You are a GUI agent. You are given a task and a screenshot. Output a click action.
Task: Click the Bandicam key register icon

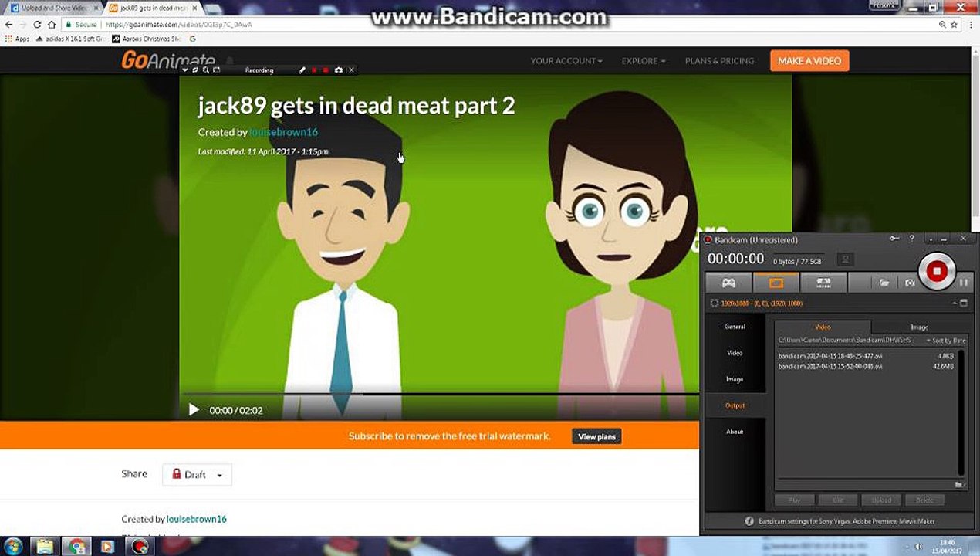pyautogui.click(x=895, y=239)
